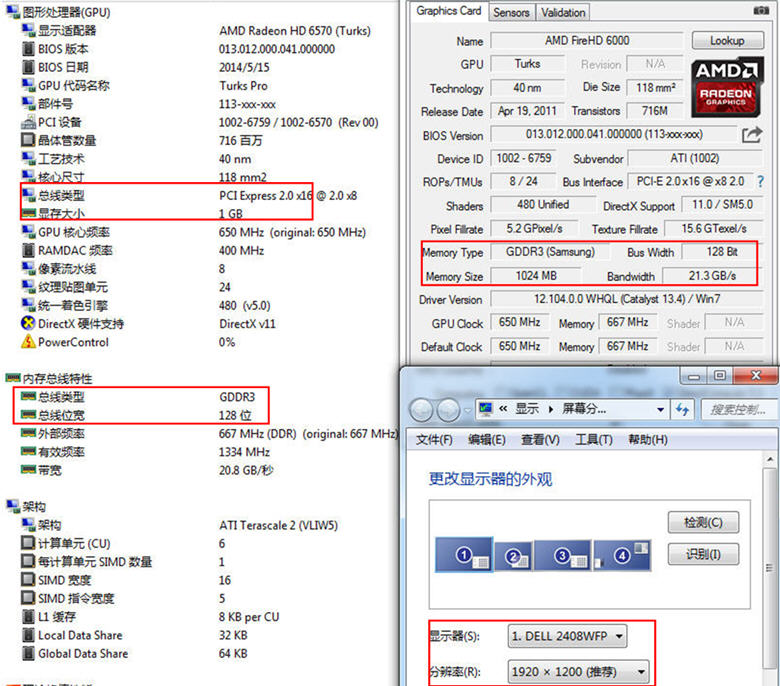Image resolution: width=780 pixels, height=686 pixels.
Task: Open the 分辨率(R) 1920 × 1200 dropdown
Action: (x=579, y=672)
